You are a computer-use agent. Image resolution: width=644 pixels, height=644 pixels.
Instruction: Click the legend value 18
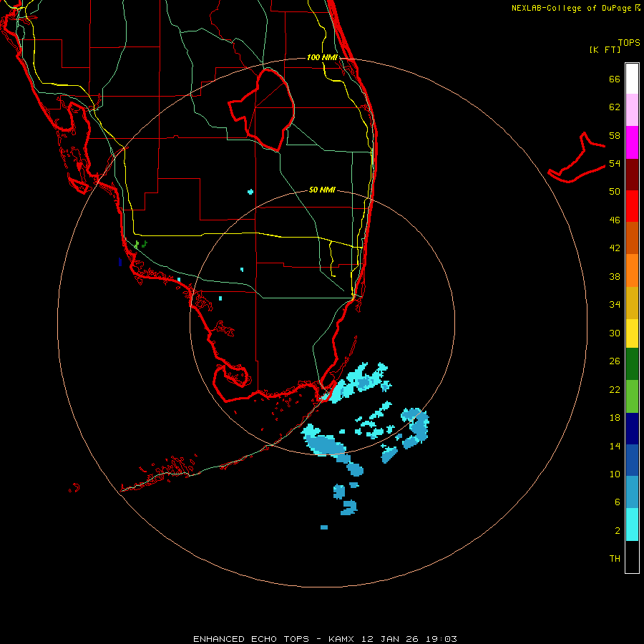(615, 418)
